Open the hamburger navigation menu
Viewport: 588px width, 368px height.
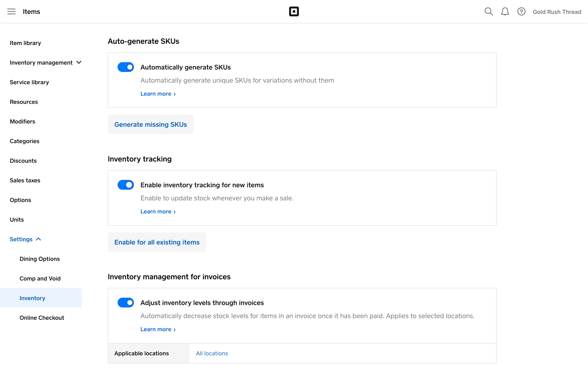11,11
